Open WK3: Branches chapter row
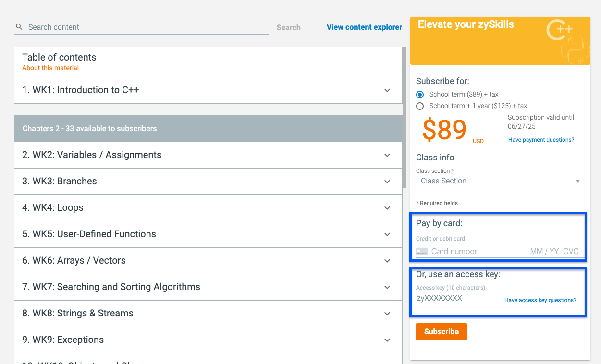 pos(192,182)
